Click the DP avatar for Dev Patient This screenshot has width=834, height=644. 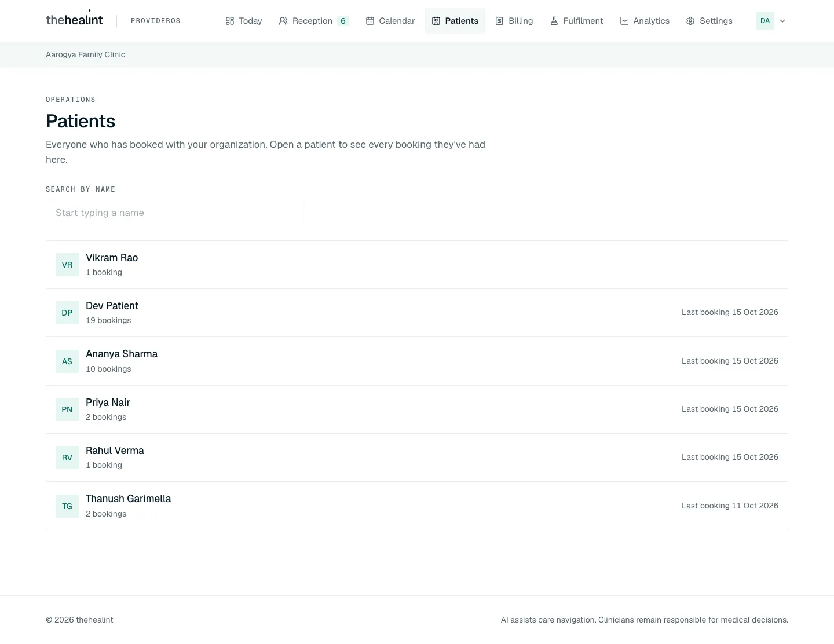(x=67, y=313)
